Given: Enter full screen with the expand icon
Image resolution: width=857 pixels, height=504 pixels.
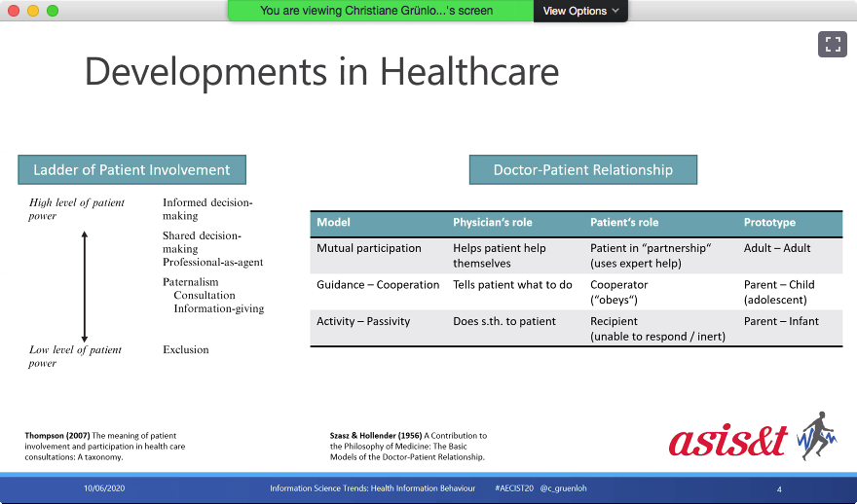Looking at the screenshot, I should [832, 44].
